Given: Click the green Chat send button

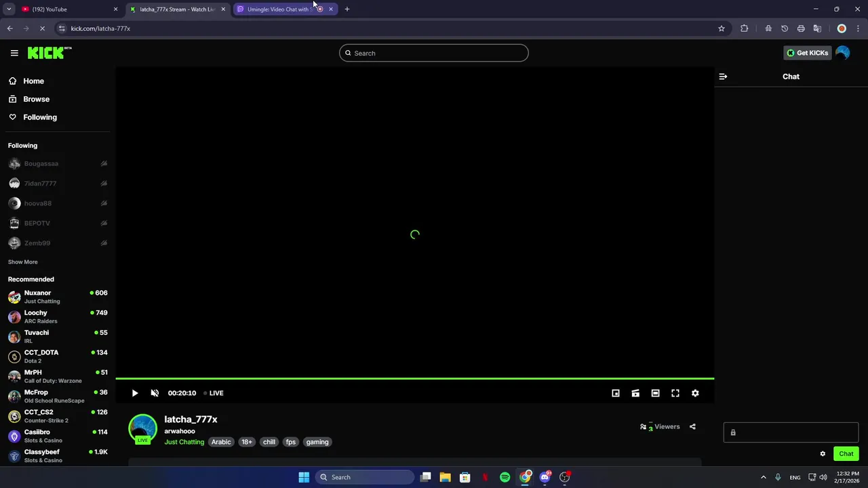Looking at the screenshot, I should coord(846,454).
